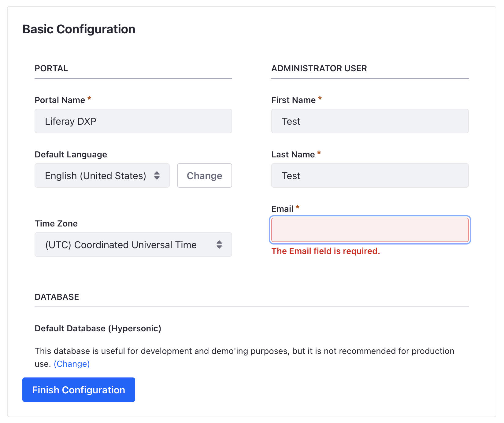This screenshot has height=423, width=504.
Task: Click the Default Database (Hypersonic) text
Action: (98, 328)
